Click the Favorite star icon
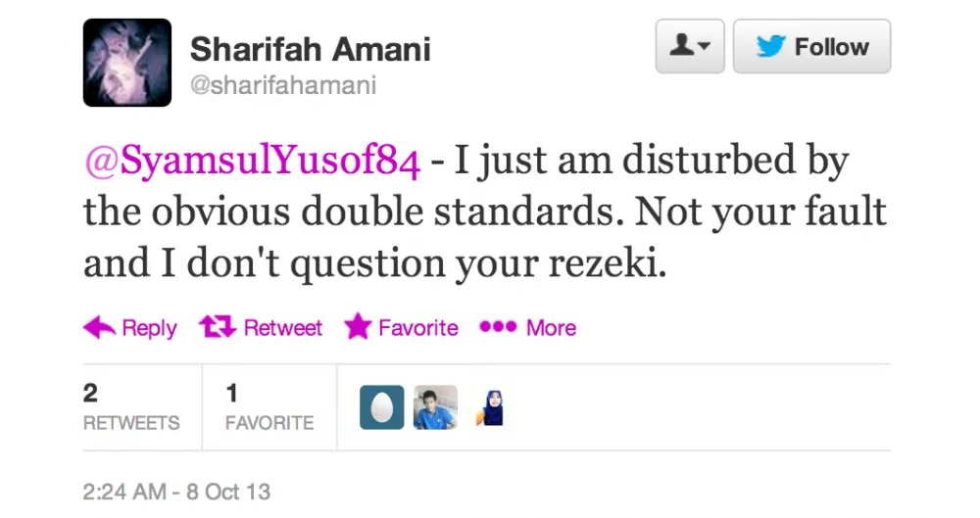Image resolution: width=980 pixels, height=518 pixels. click(358, 327)
